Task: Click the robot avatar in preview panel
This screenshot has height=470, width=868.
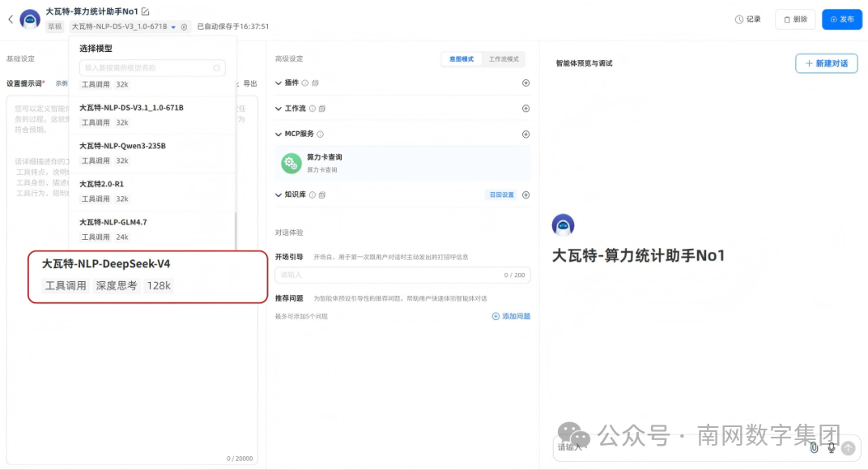Action: click(563, 225)
